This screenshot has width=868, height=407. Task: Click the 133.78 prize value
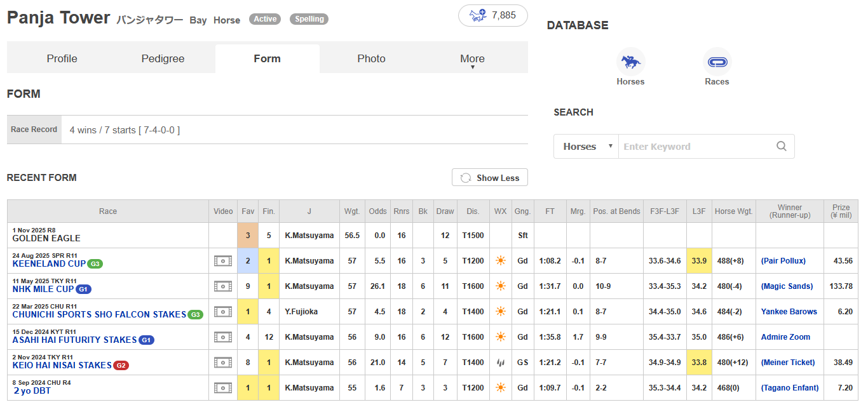point(841,286)
